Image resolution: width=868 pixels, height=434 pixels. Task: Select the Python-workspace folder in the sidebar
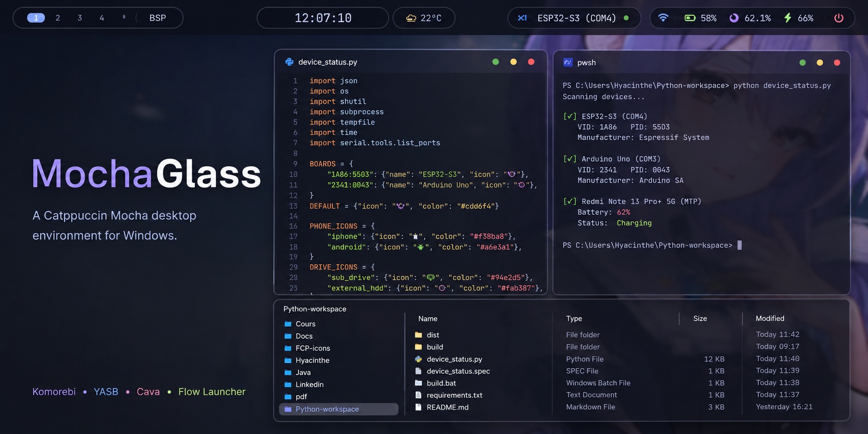click(x=338, y=409)
